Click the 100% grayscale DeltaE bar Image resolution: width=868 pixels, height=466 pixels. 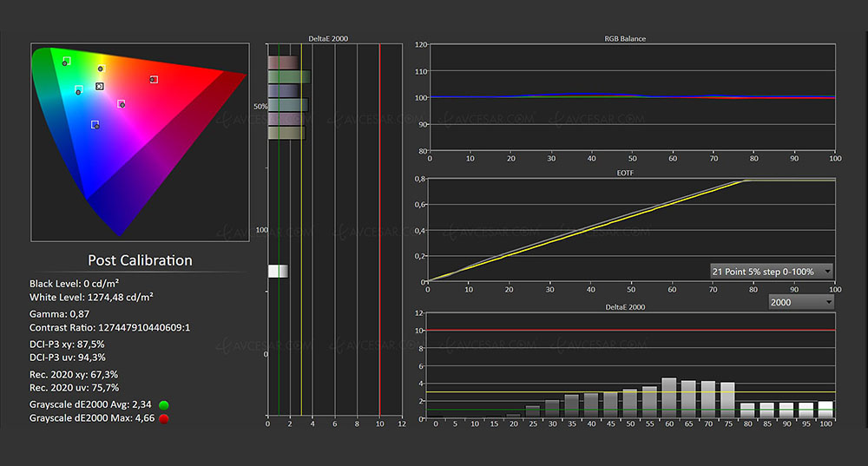coord(825,410)
